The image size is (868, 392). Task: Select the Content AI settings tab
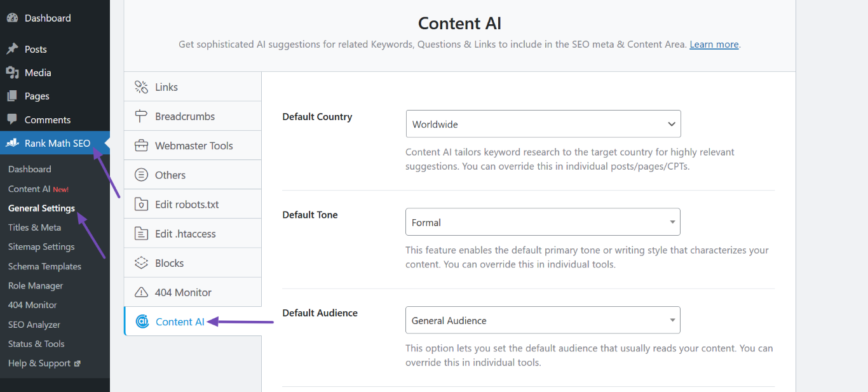tap(193, 321)
